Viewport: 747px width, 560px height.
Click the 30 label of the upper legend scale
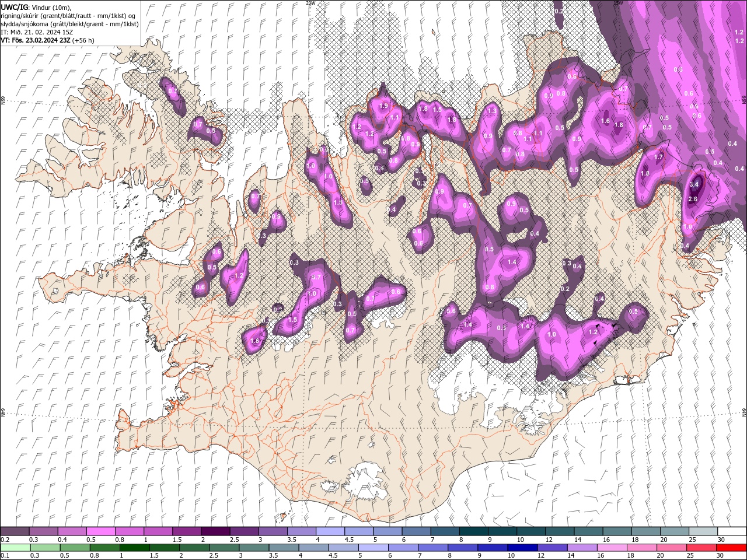pyautogui.click(x=721, y=540)
